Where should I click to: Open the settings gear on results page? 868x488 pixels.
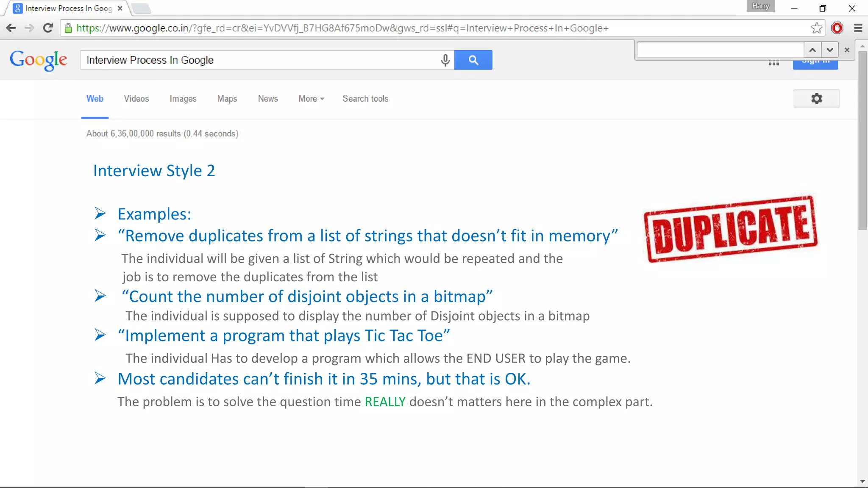[816, 99]
